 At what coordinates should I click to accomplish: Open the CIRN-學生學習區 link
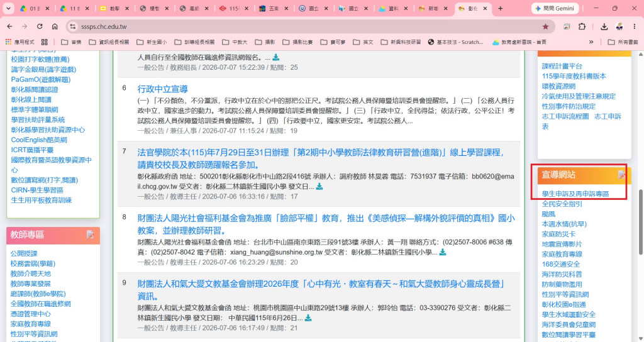coord(37,190)
